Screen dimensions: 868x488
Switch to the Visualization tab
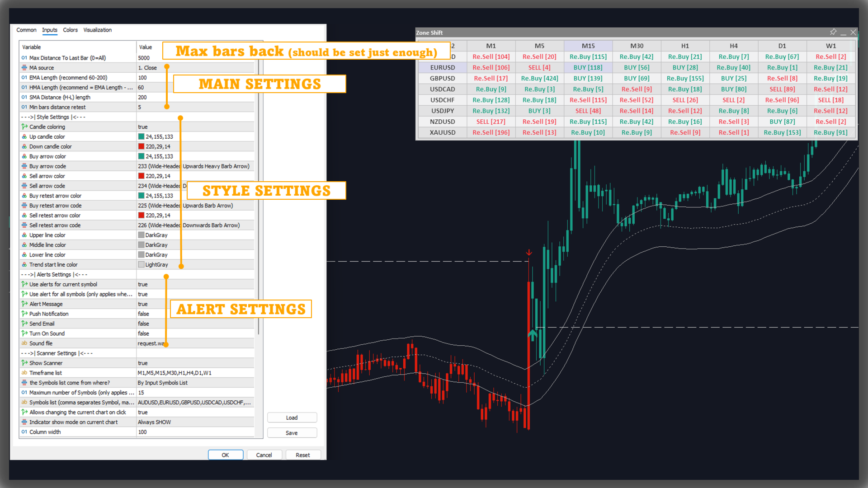(97, 30)
